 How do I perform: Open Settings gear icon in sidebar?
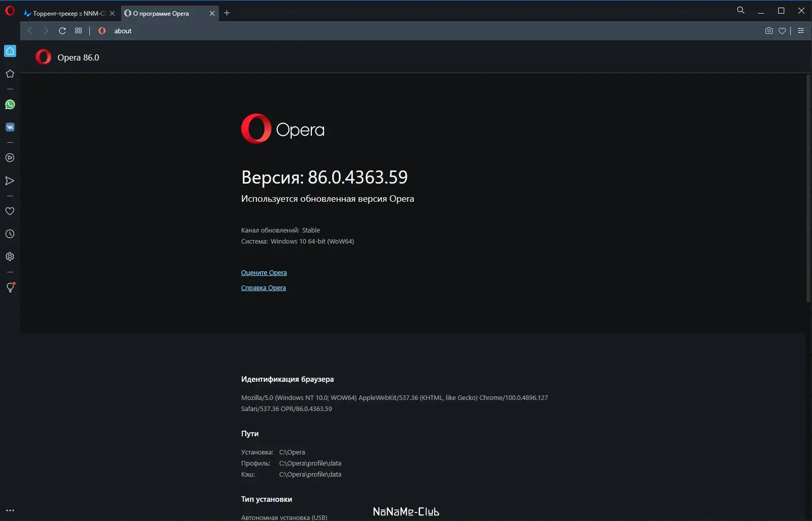click(10, 257)
